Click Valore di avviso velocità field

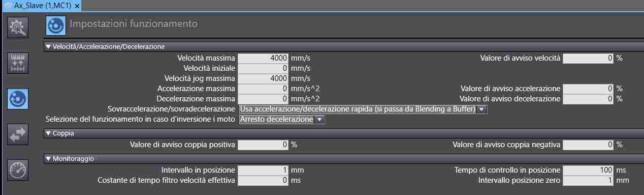coord(589,58)
